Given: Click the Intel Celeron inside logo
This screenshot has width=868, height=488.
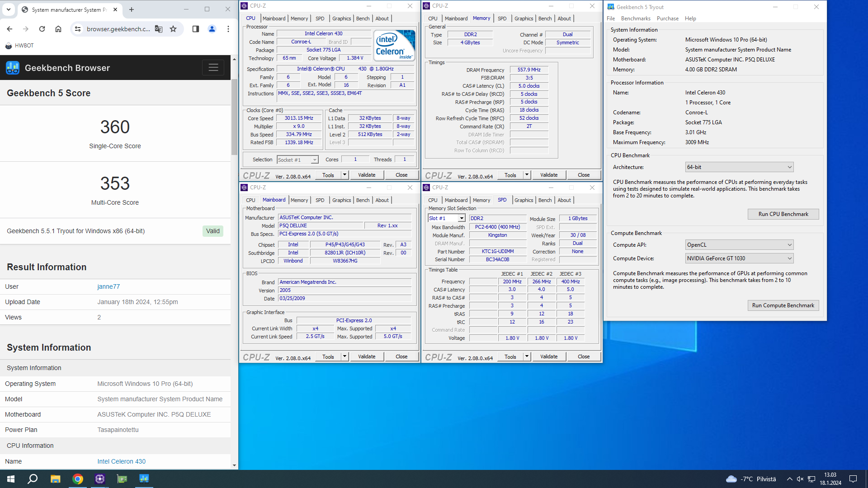Looking at the screenshot, I should [394, 46].
